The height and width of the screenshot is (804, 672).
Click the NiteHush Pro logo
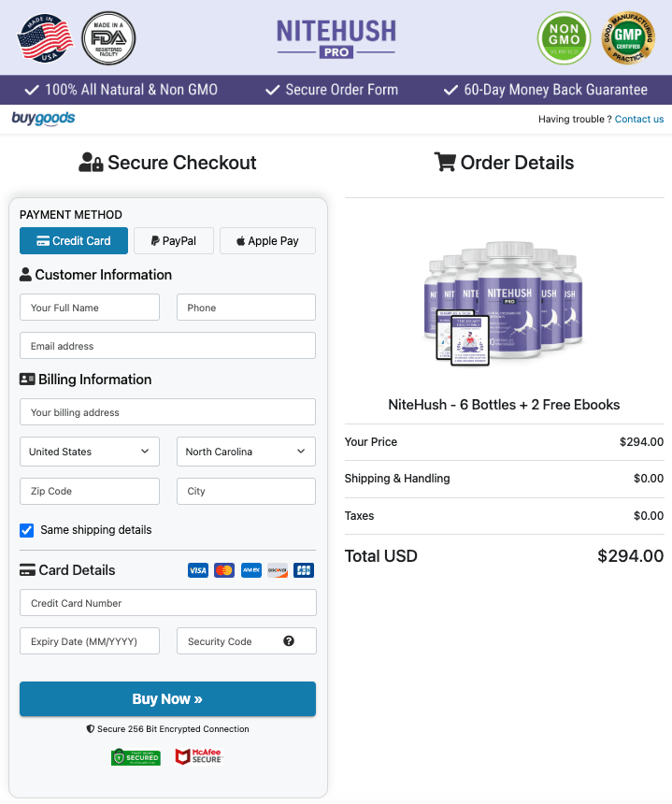336,37
